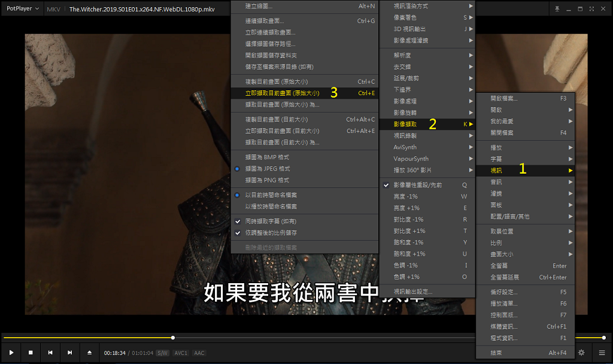Click the unplayed portion of the seek bar
The width and height of the screenshot is (613, 364).
[325, 338]
